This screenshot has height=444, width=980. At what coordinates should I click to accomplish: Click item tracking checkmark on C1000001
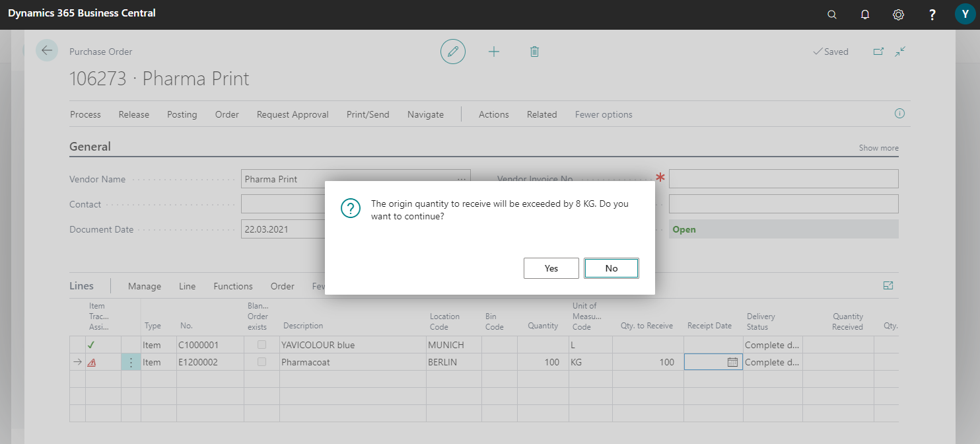(91, 345)
